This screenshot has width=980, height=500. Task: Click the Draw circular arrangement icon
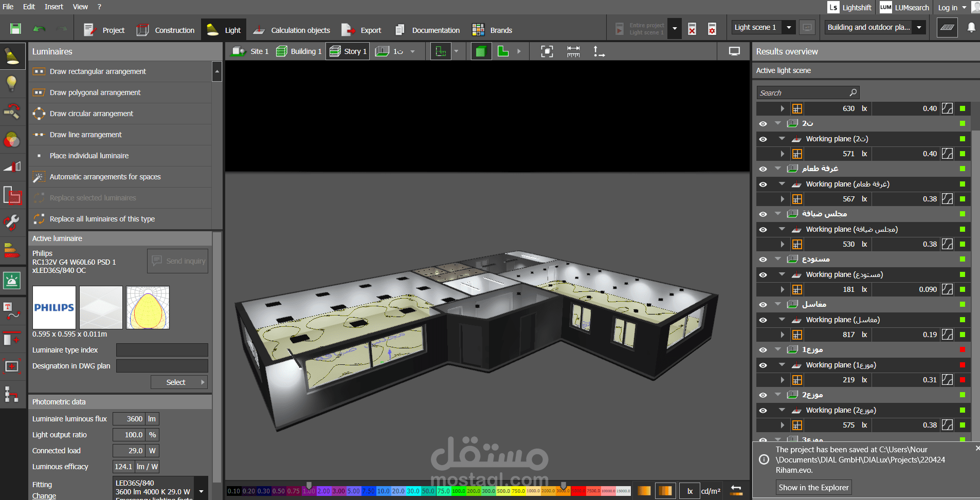coord(39,114)
